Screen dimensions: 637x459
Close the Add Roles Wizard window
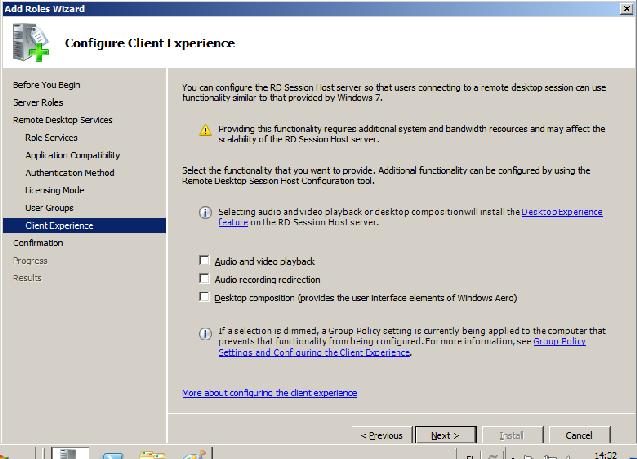[x=627, y=9]
